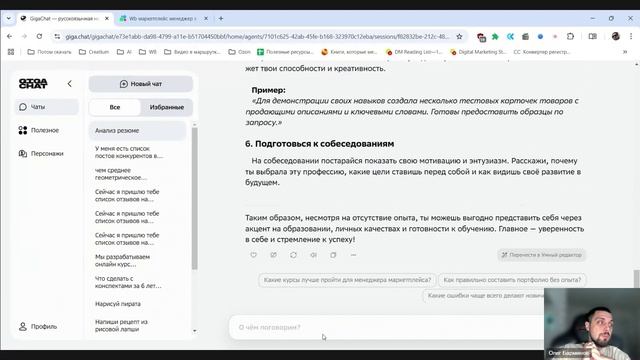Open a new browser tab

pos(221,19)
